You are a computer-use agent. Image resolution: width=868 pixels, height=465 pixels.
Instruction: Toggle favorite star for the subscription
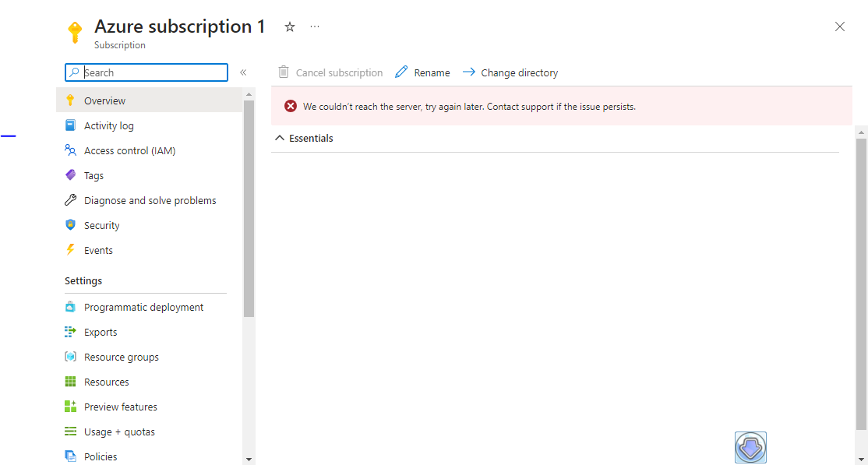pyautogui.click(x=289, y=26)
